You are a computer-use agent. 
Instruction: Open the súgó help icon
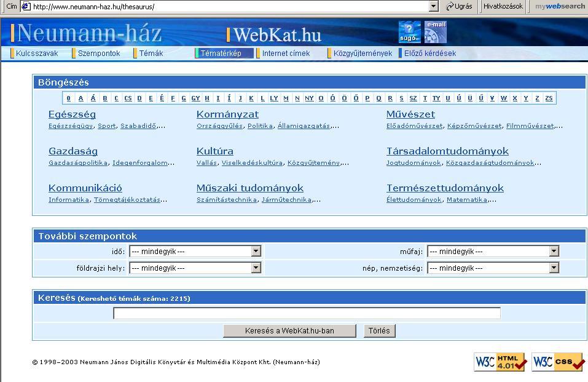click(x=409, y=32)
